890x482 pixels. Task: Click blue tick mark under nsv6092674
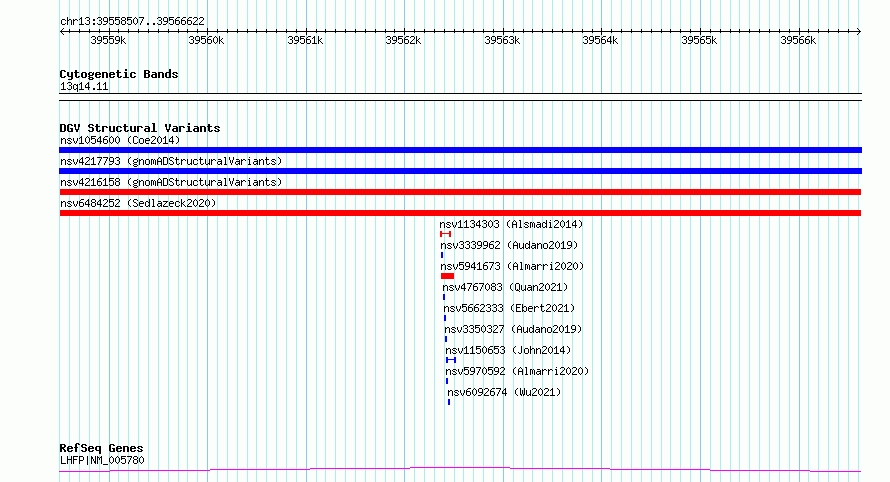click(x=449, y=403)
